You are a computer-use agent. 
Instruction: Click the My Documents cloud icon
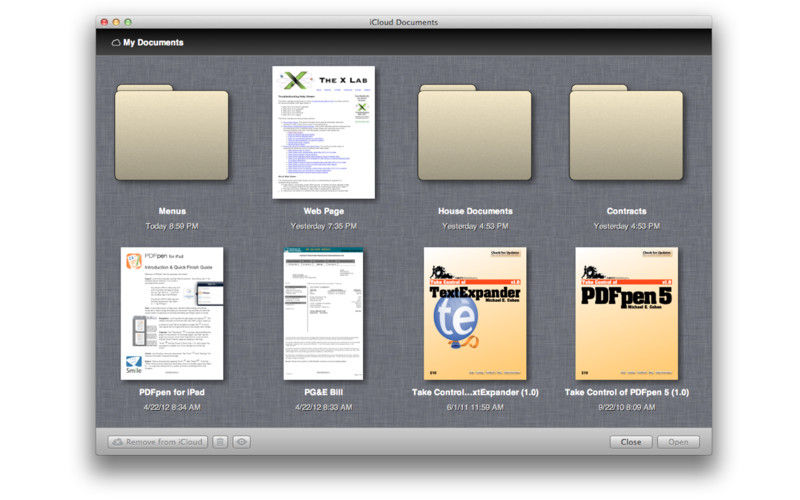tap(116, 43)
